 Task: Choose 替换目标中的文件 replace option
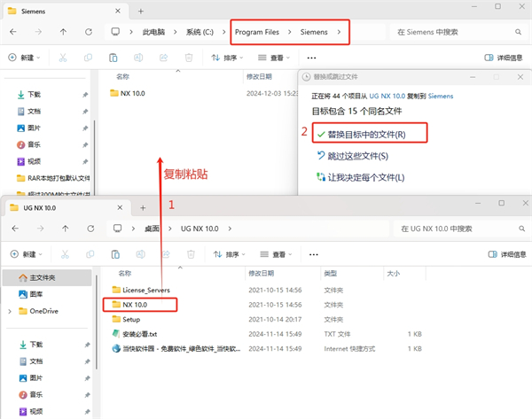coord(366,135)
